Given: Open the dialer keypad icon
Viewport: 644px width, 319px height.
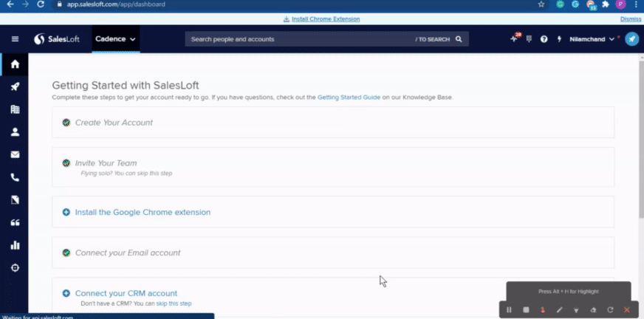Looking at the screenshot, I should click(529, 39).
